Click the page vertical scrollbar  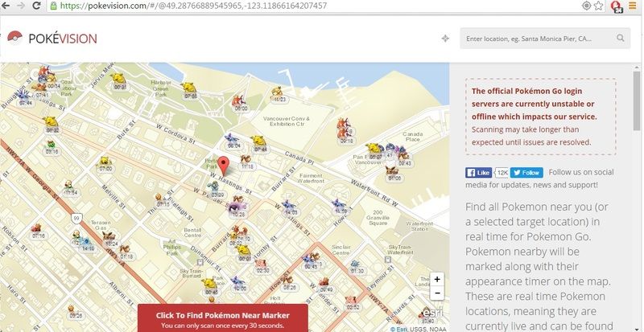coord(637,100)
